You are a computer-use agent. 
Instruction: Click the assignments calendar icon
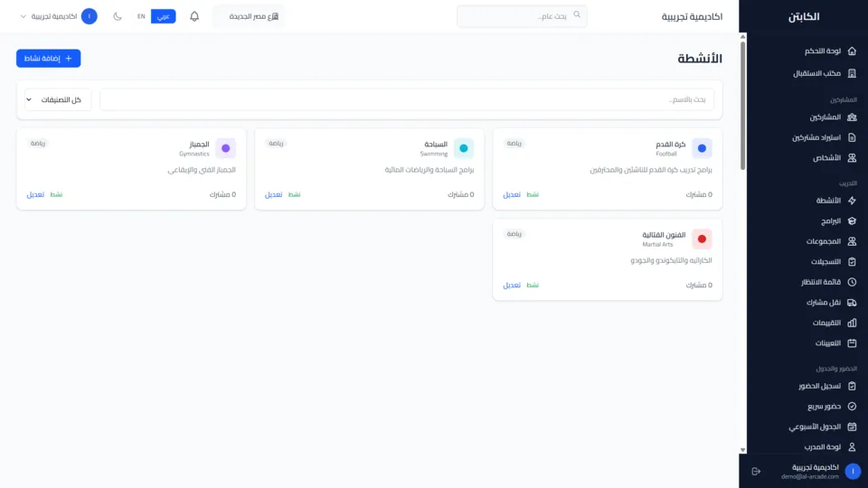click(x=852, y=343)
